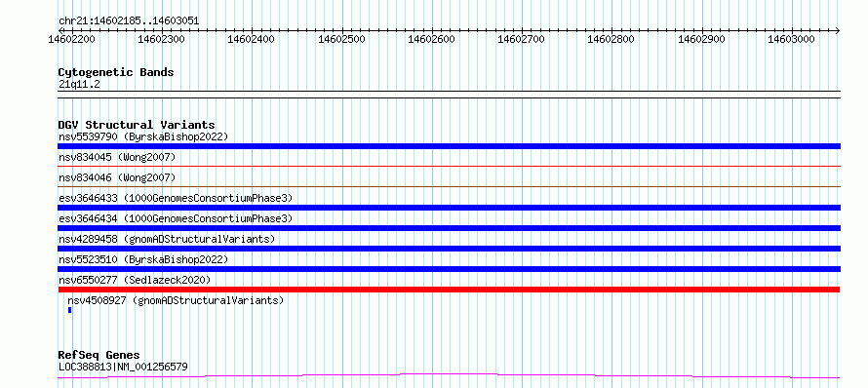
Task: Click variant label esv3646434 (1000GenomesConsortiumPhase3)
Action: pyautogui.click(x=175, y=218)
